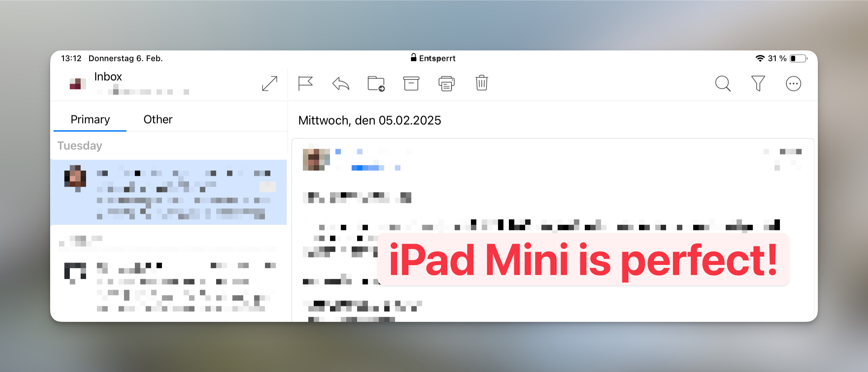Expand the list with the diagonal arrows icon
This screenshot has width=868, height=372.
(x=270, y=83)
